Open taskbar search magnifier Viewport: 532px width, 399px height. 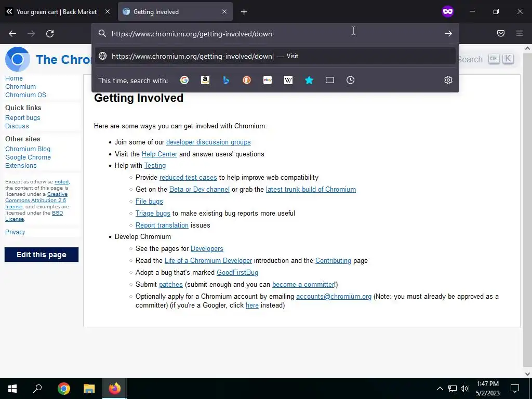[37, 389]
